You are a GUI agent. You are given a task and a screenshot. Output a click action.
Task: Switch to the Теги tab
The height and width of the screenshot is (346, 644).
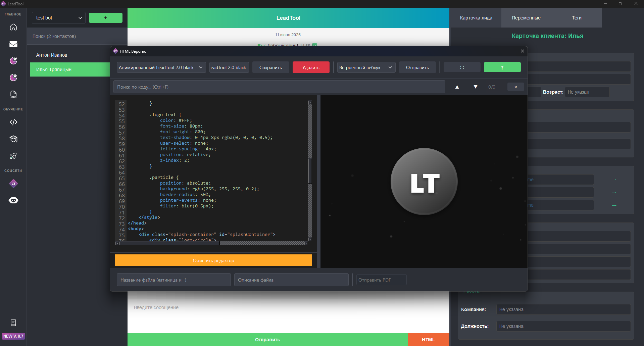point(577,18)
